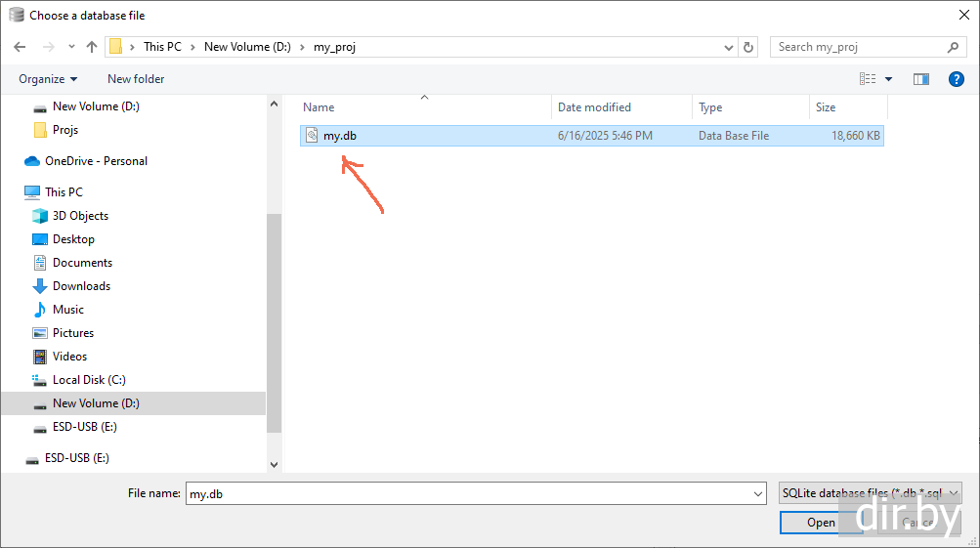This screenshot has height=548, width=980.
Task: Open Documents in the navigation pane
Action: tap(82, 263)
